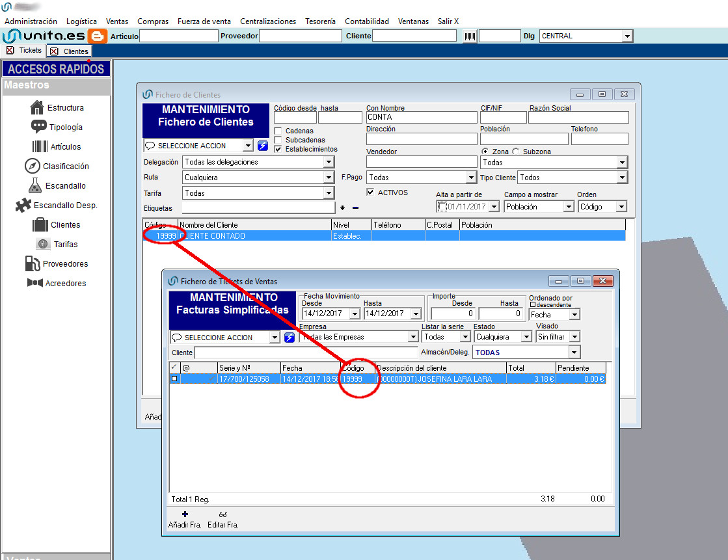This screenshot has width=728, height=560.
Task: Sort by Nombre del Cliente column header
Action: [254, 225]
